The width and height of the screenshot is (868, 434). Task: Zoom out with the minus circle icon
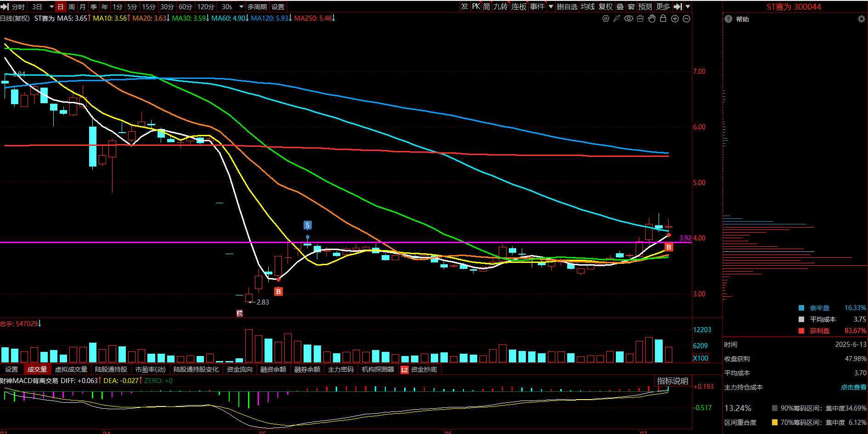(x=687, y=18)
